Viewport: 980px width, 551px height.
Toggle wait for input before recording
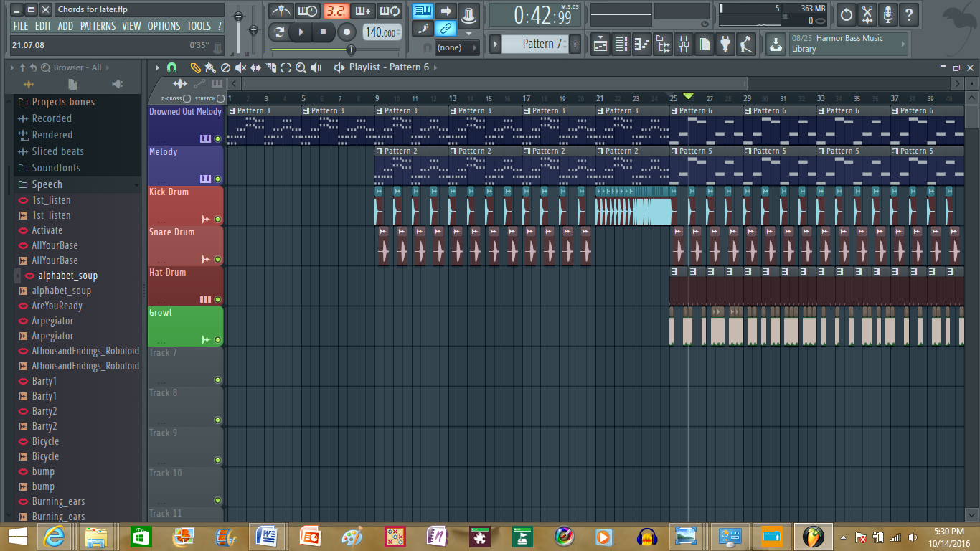coord(308,11)
